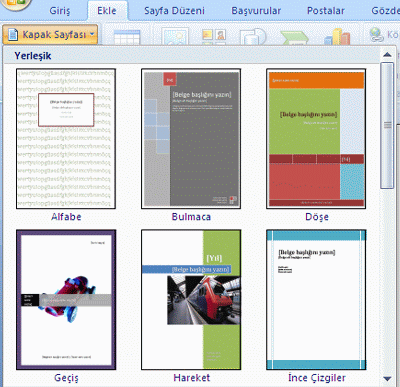Click the Hyperlink globe icon
This screenshot has width=400, height=387.
coord(376,35)
